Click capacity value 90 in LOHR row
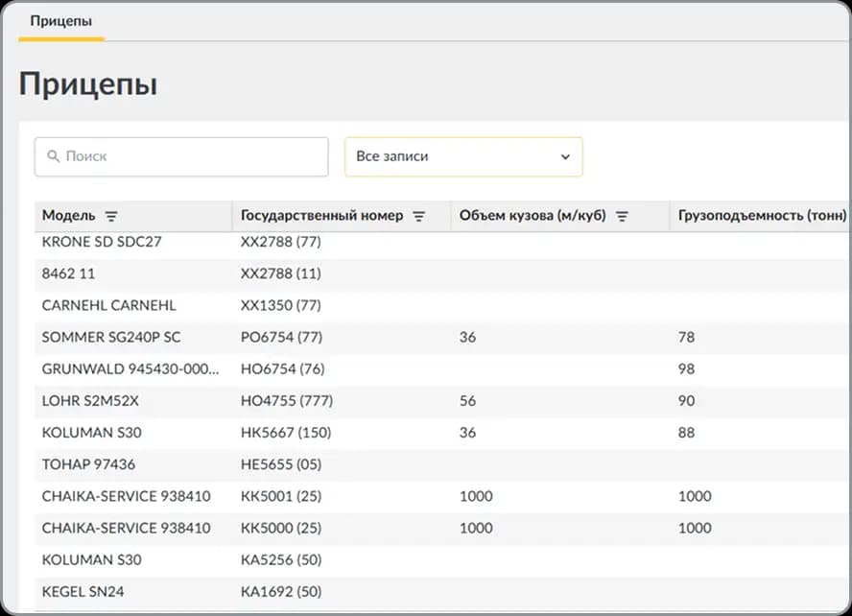This screenshot has height=616, width=852. point(686,401)
